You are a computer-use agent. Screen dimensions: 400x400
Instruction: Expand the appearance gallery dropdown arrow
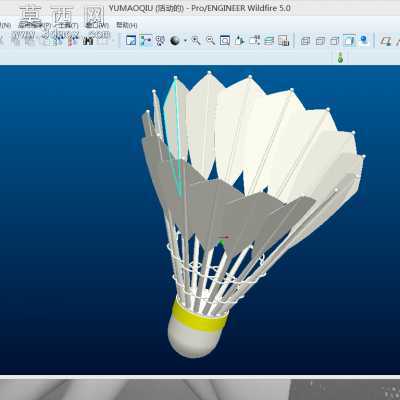pyautogui.click(x=185, y=41)
